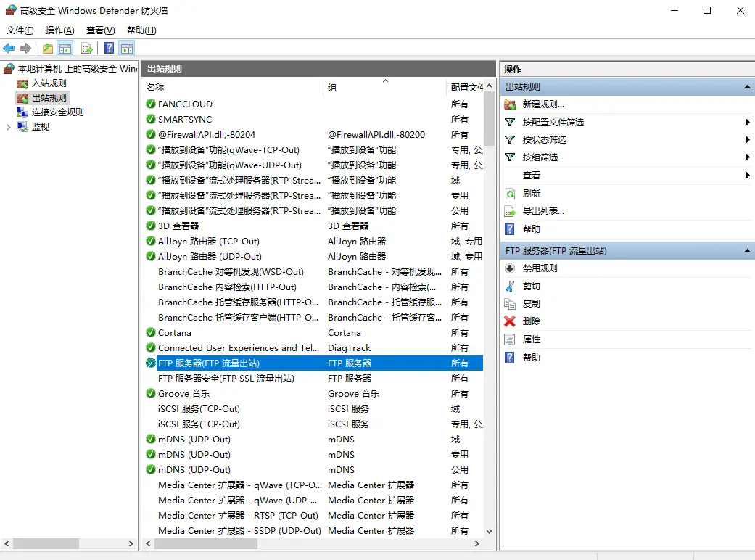
Task: Sort by the 组 column header
Action: coord(384,87)
